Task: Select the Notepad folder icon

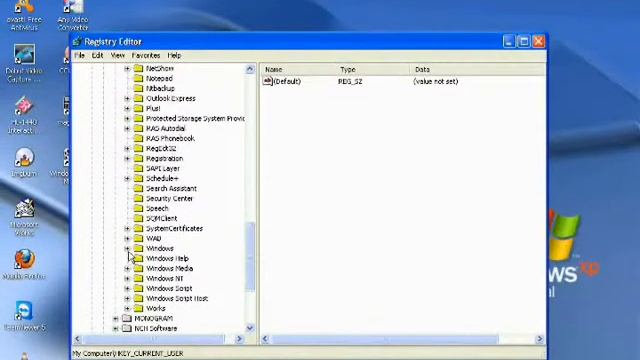Action: click(x=139, y=78)
